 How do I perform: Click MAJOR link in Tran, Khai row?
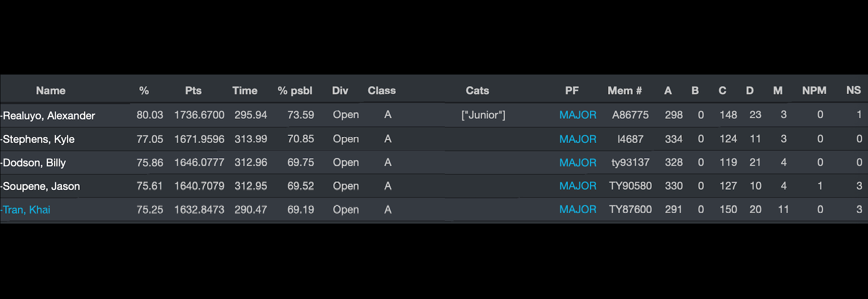(578, 209)
